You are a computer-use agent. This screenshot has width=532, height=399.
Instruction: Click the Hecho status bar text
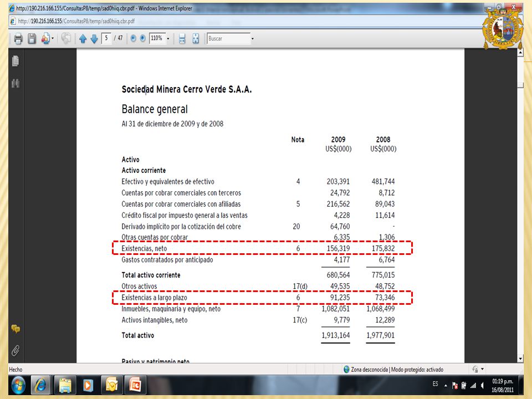[16, 370]
